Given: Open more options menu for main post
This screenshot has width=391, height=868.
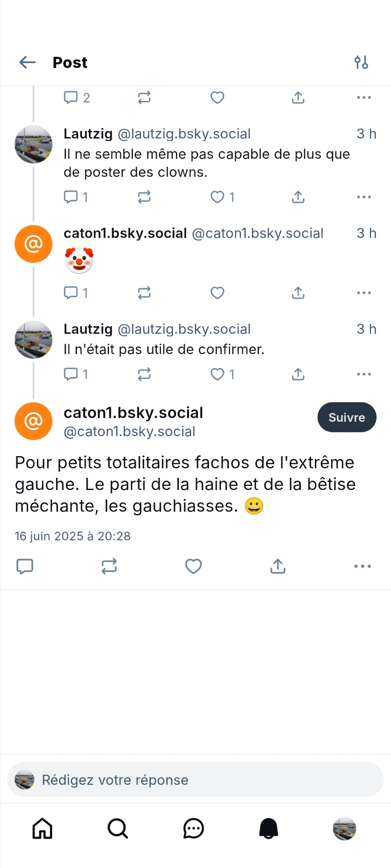Looking at the screenshot, I should click(x=362, y=566).
